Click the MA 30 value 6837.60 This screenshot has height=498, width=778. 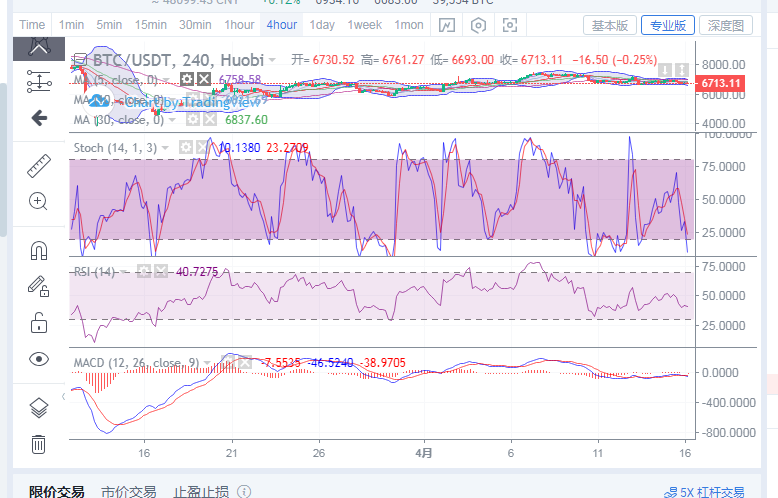pyautogui.click(x=246, y=120)
